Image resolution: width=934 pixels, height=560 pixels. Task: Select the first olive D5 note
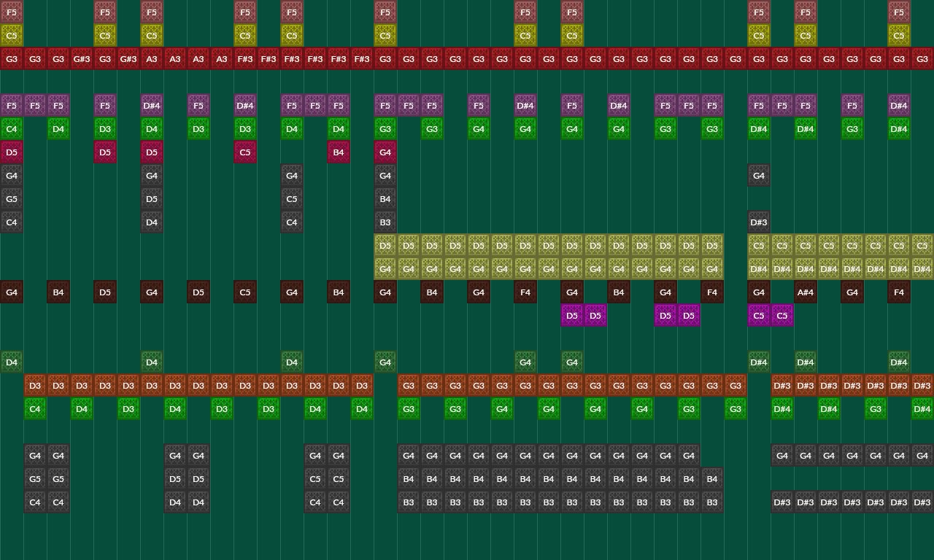tap(385, 246)
